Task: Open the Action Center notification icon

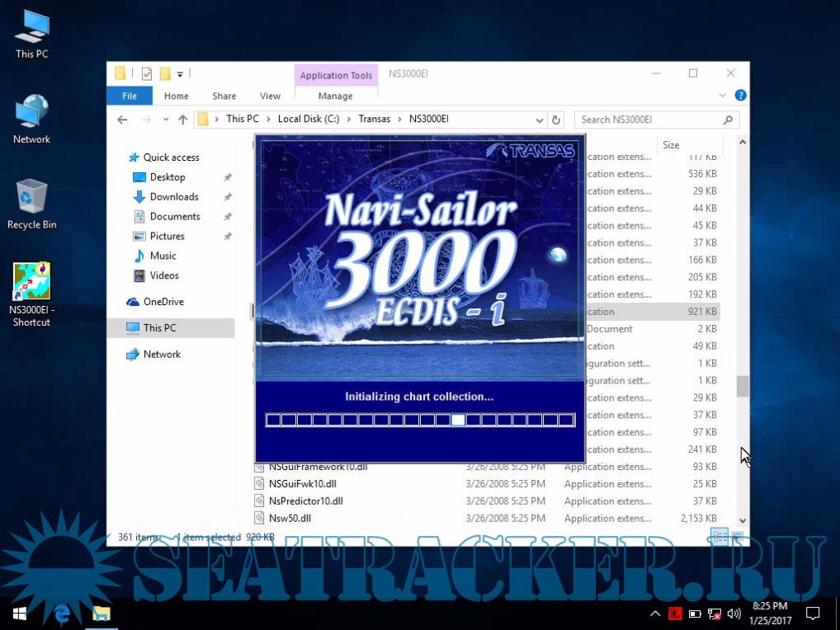Action: coord(813,614)
